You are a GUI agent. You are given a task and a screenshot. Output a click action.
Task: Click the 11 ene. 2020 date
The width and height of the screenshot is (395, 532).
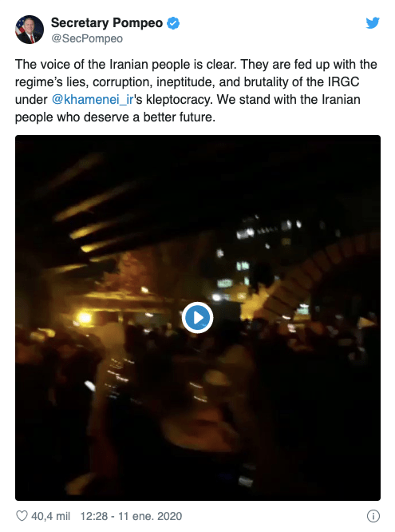(x=150, y=516)
